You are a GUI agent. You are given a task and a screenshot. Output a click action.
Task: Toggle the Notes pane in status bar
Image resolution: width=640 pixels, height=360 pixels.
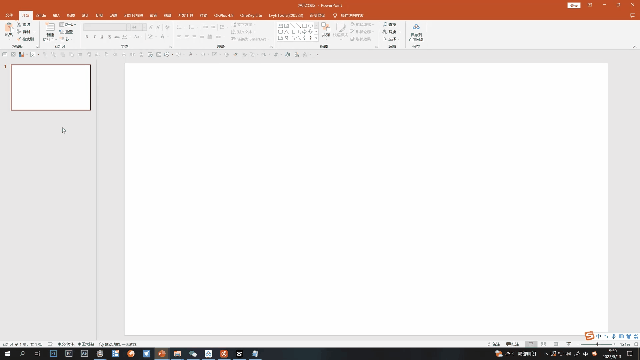(494, 344)
